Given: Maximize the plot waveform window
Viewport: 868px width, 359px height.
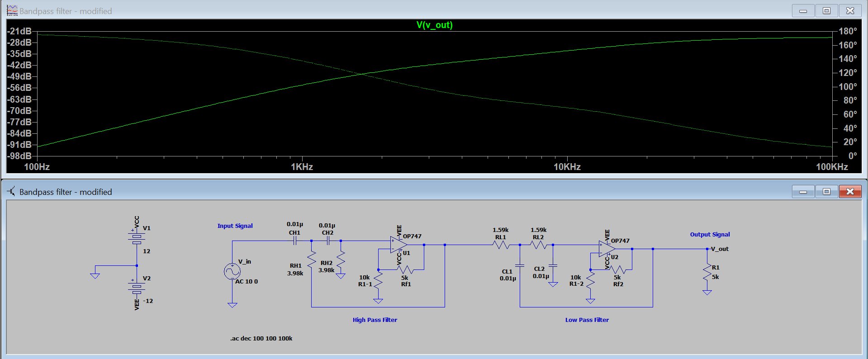Looking at the screenshot, I should point(826,10).
